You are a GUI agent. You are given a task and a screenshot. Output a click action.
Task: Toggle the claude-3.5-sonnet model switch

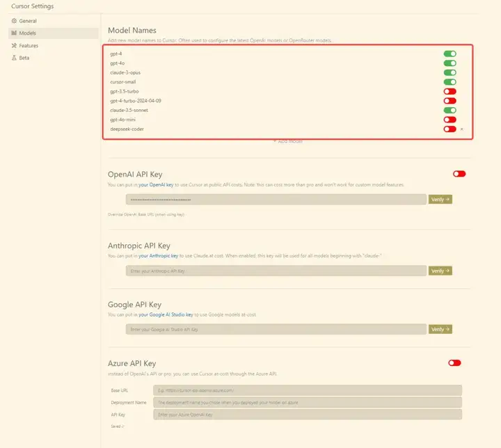click(450, 110)
